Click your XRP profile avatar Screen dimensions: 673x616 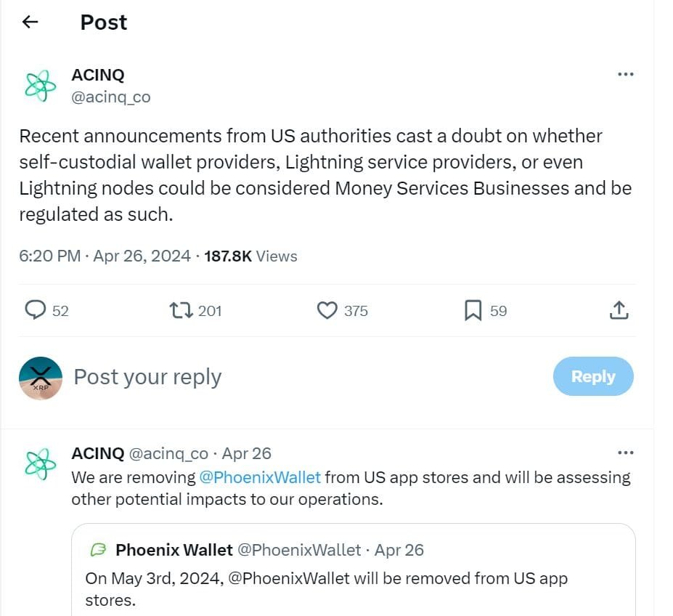click(x=41, y=378)
